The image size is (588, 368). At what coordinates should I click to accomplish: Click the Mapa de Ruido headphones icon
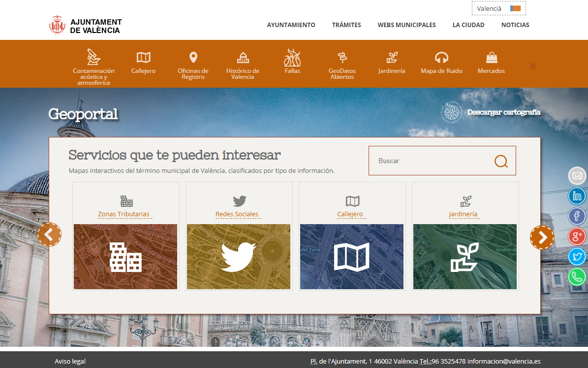[441, 58]
